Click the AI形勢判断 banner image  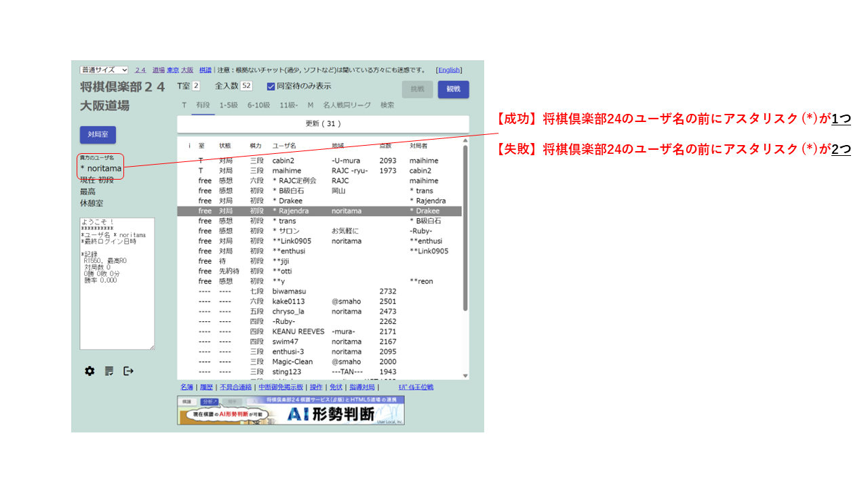pos(291,411)
